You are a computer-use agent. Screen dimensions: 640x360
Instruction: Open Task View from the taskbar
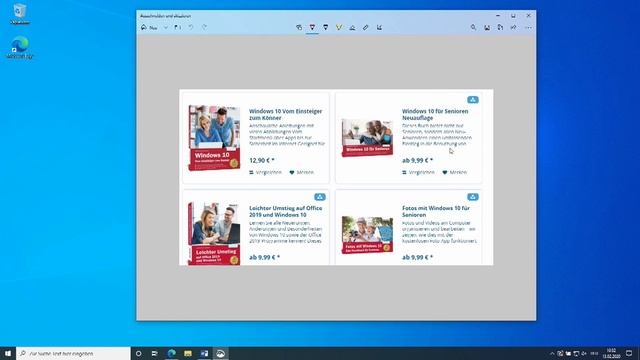(155, 353)
